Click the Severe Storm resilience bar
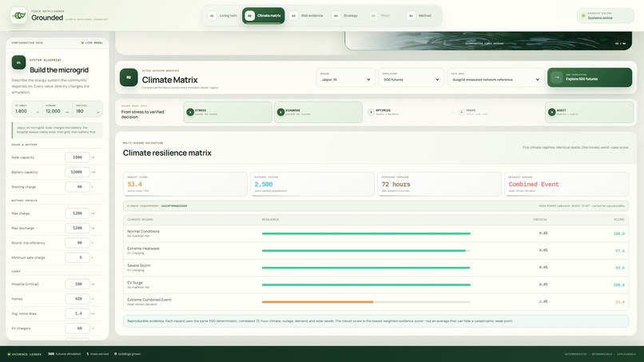 tap(366, 268)
